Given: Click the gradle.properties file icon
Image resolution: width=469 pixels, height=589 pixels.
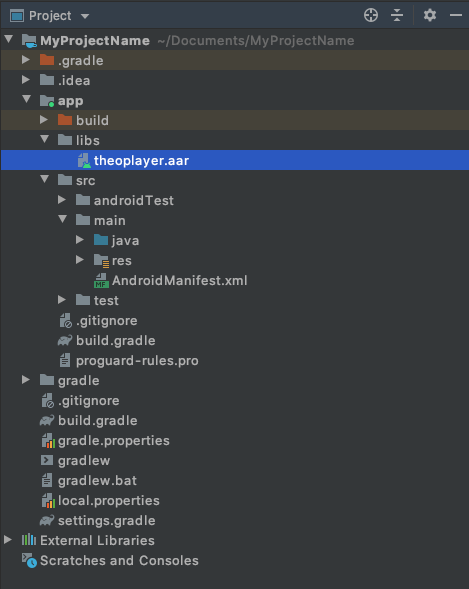Looking at the screenshot, I should pos(48,441).
